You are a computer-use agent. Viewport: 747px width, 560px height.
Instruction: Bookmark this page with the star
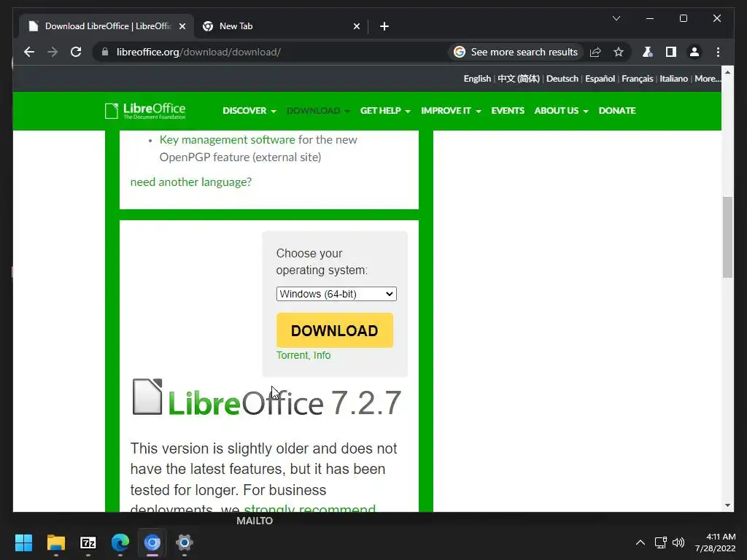tap(619, 52)
